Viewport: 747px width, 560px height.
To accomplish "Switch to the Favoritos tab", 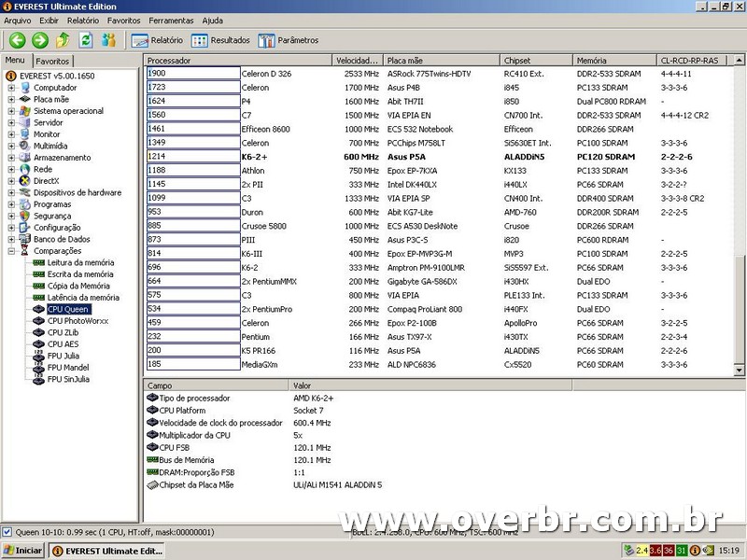I will pos(52,61).
